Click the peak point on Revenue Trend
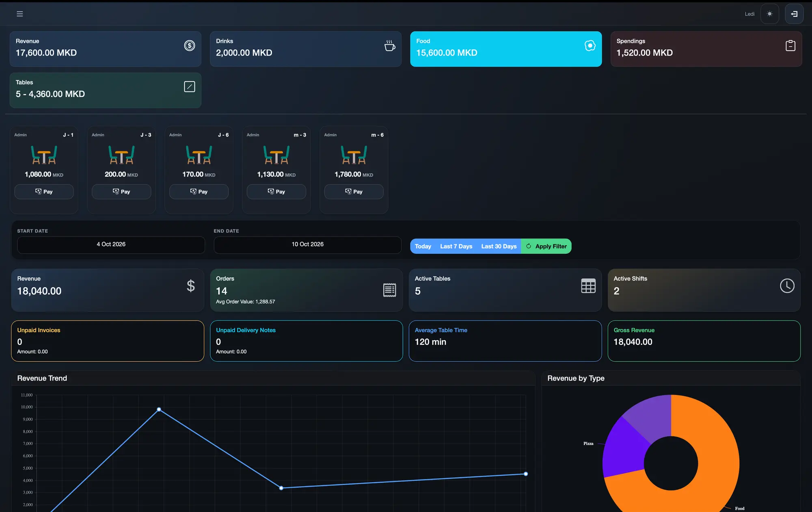Image resolution: width=812 pixels, height=512 pixels. coord(159,409)
